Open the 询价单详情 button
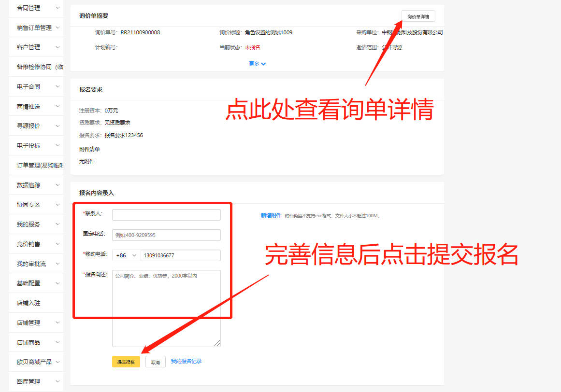The width and height of the screenshot is (561, 392). tap(418, 16)
